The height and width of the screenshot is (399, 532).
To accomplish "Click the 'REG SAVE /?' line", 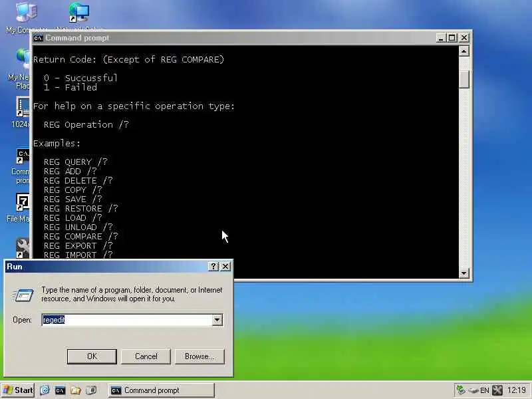I will click(x=73, y=199).
